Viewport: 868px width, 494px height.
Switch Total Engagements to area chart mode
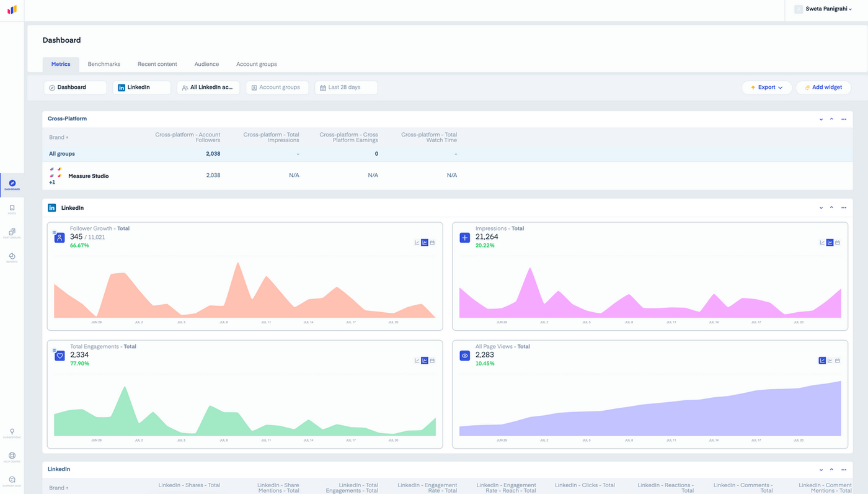pos(425,361)
